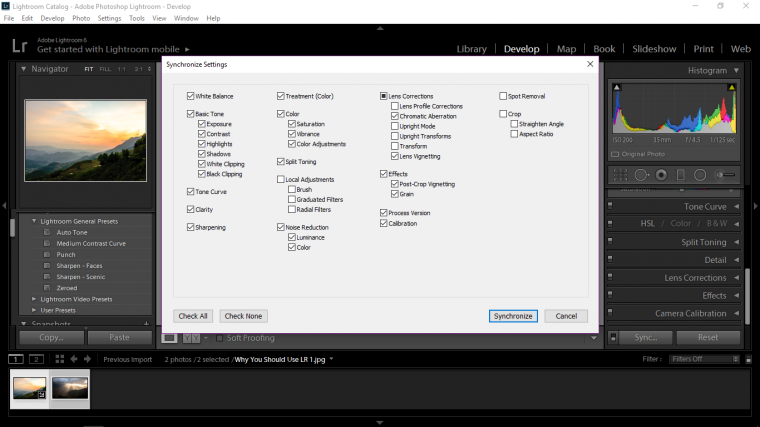
Task: Switch to the Library module
Action: coord(471,49)
